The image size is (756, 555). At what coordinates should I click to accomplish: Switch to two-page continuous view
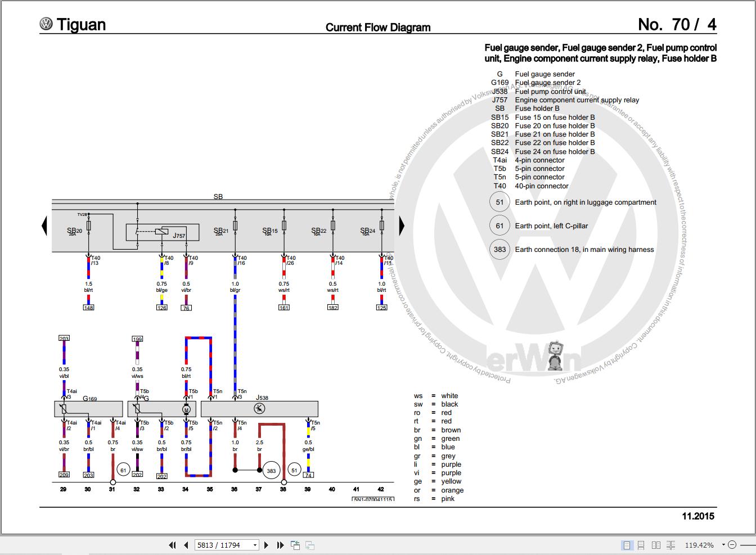pyautogui.click(x=670, y=545)
